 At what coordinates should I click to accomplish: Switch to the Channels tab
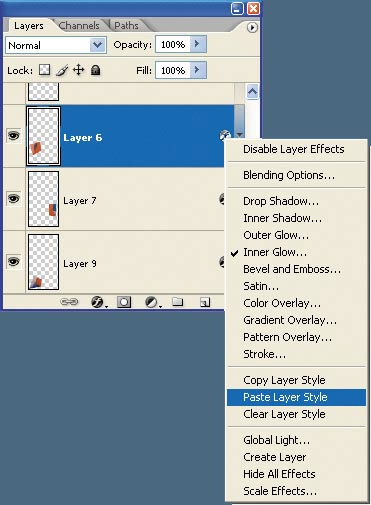[79, 26]
